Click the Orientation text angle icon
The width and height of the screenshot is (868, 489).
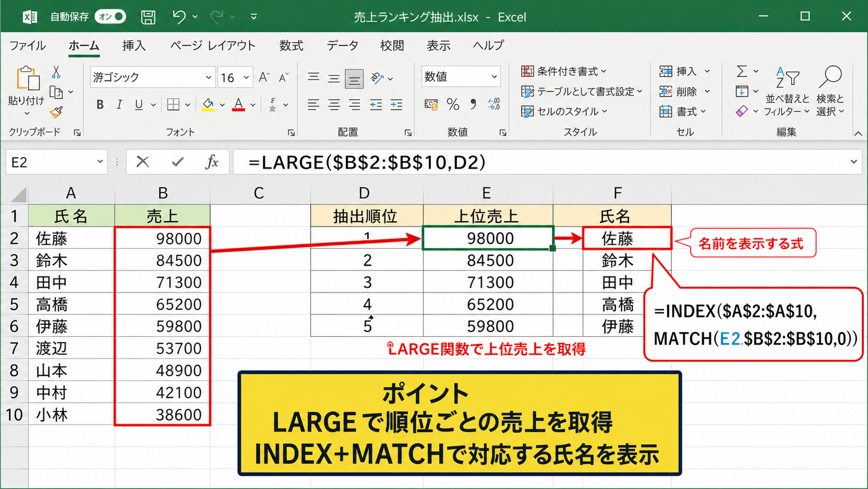pos(377,78)
